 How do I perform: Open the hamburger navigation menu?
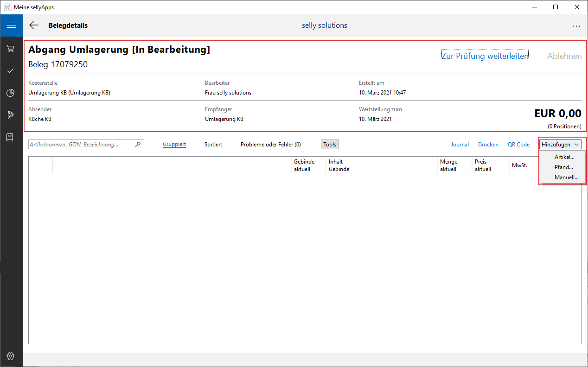coord(11,25)
